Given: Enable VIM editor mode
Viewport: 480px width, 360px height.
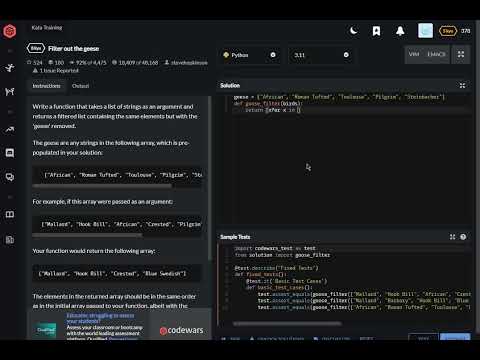Looking at the screenshot, I should coord(414,54).
